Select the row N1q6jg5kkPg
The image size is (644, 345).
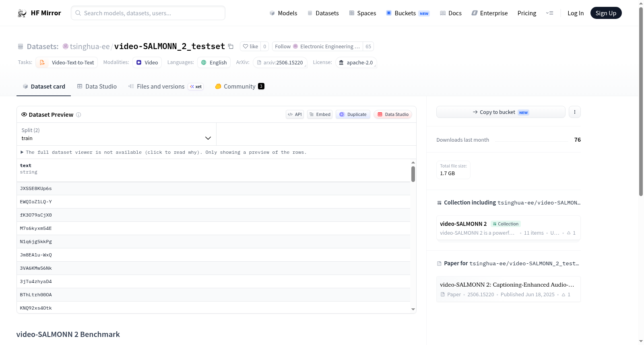point(213,242)
